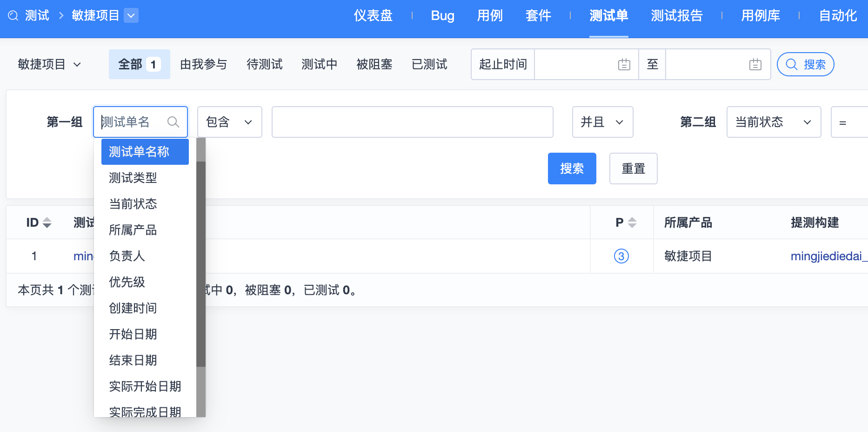Image resolution: width=868 pixels, height=432 pixels.
Task: Choose 所属产品 from the field list
Action: [145, 230]
